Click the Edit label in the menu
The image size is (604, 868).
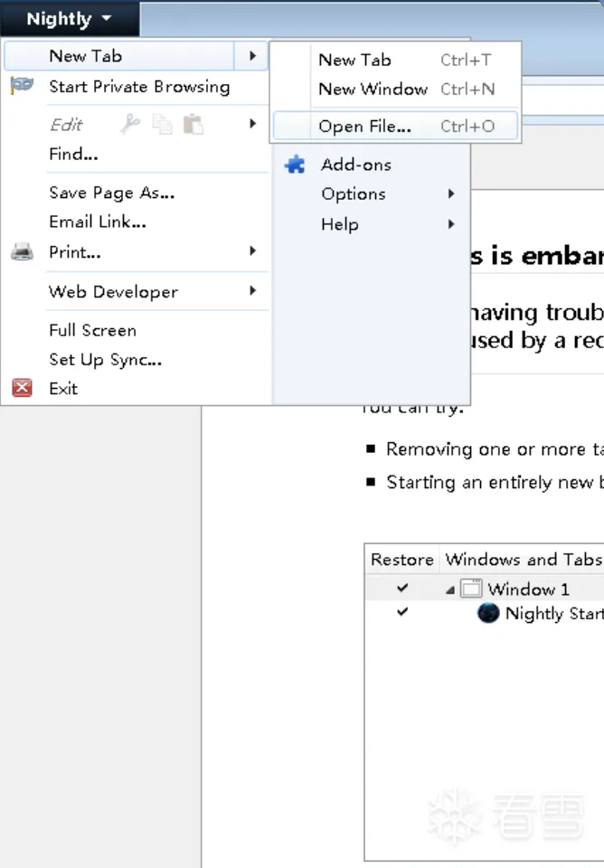tap(66, 125)
